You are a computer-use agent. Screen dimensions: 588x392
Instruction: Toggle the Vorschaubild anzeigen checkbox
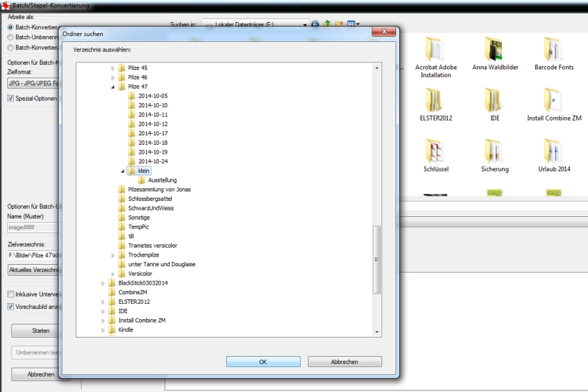coord(11,307)
